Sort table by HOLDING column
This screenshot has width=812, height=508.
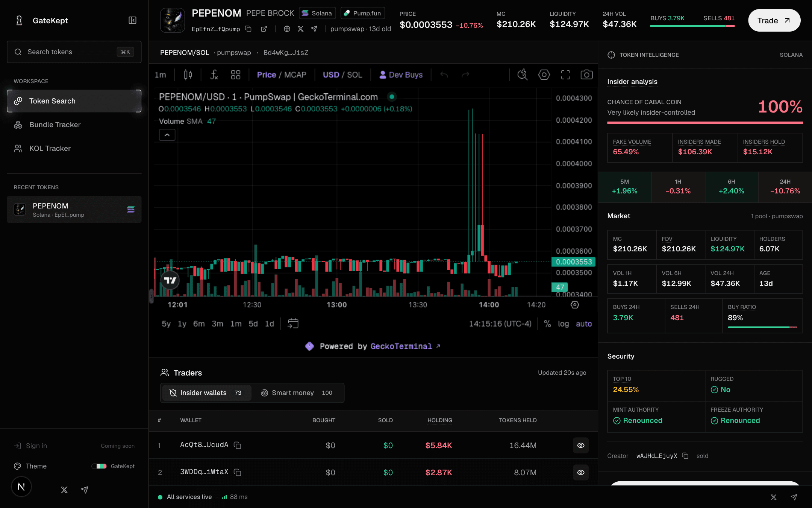[x=440, y=420]
